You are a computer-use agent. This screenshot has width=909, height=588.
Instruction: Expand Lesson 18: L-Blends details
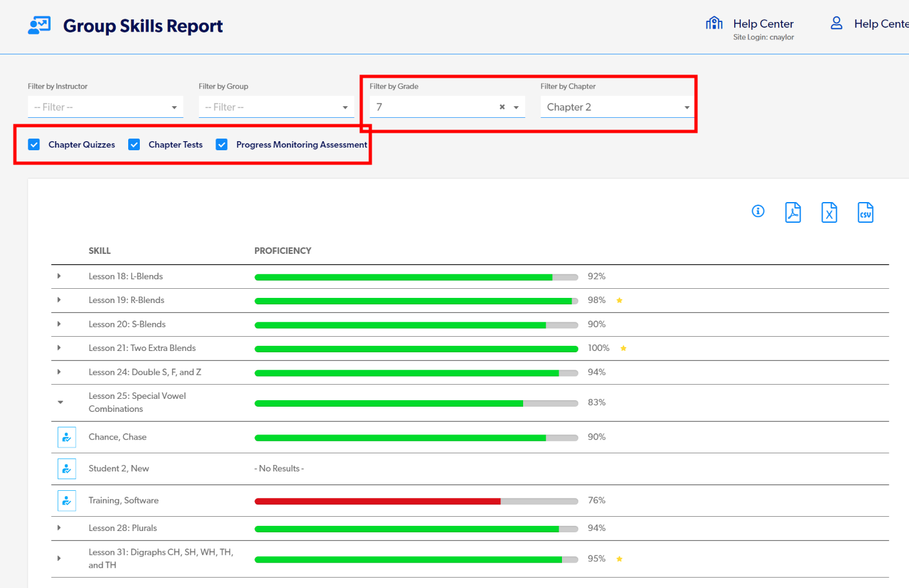60,276
